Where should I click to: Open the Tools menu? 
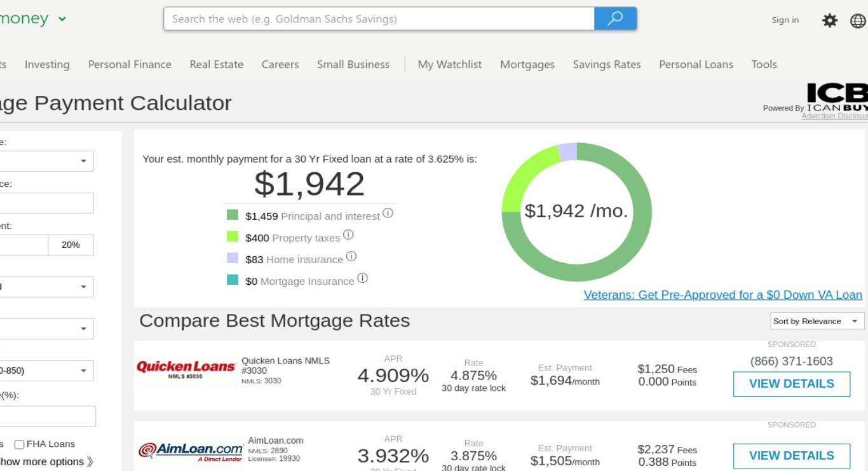pos(764,64)
